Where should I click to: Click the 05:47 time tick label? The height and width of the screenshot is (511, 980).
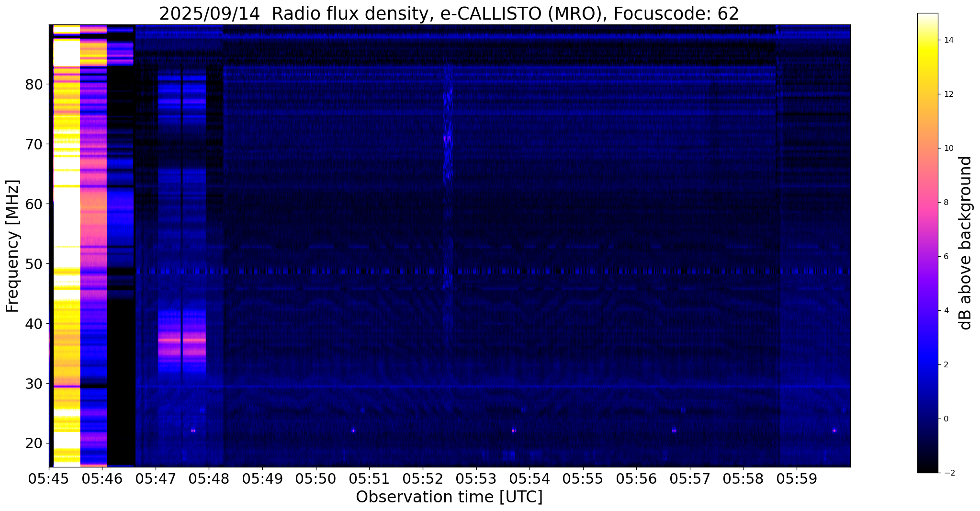pyautogui.click(x=156, y=479)
